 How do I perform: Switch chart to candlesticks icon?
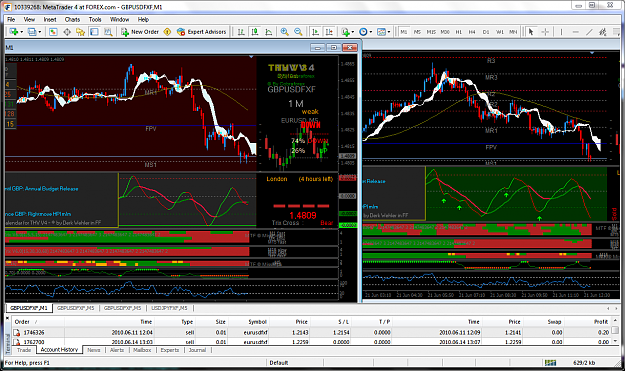[x=255, y=32]
